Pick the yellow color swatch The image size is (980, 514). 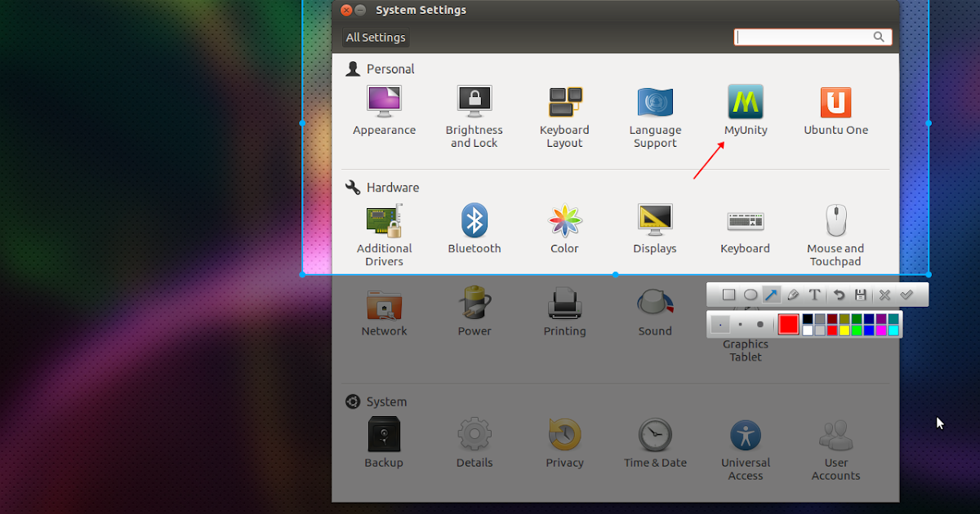click(844, 330)
